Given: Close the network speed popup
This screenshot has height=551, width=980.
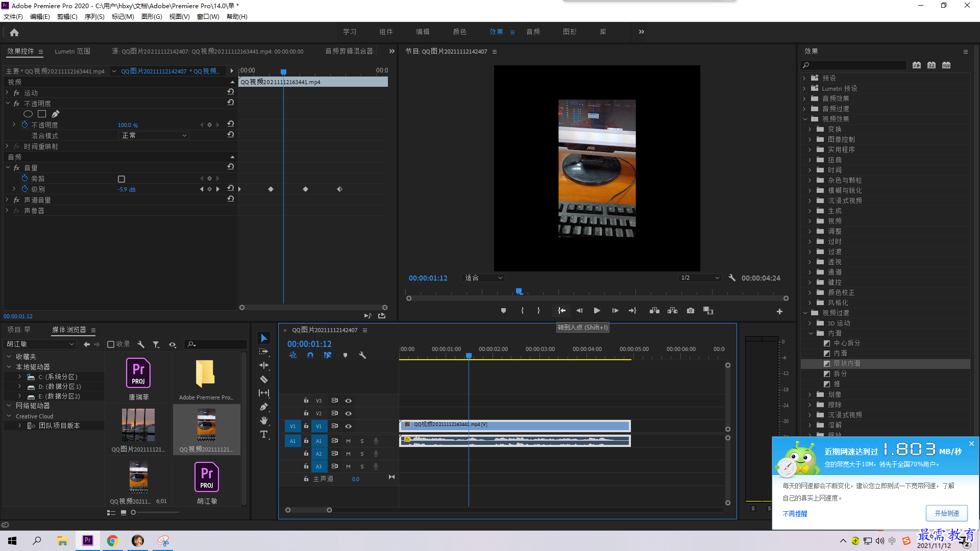Looking at the screenshot, I should tap(971, 443).
